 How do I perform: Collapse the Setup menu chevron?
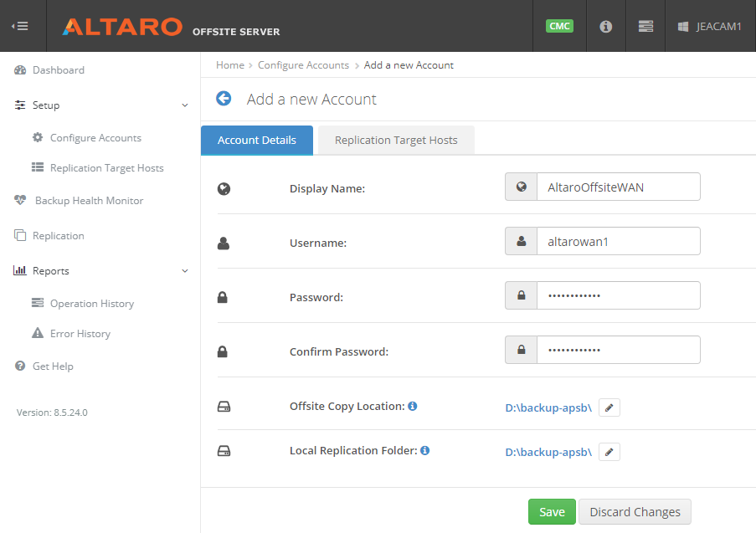tap(185, 105)
